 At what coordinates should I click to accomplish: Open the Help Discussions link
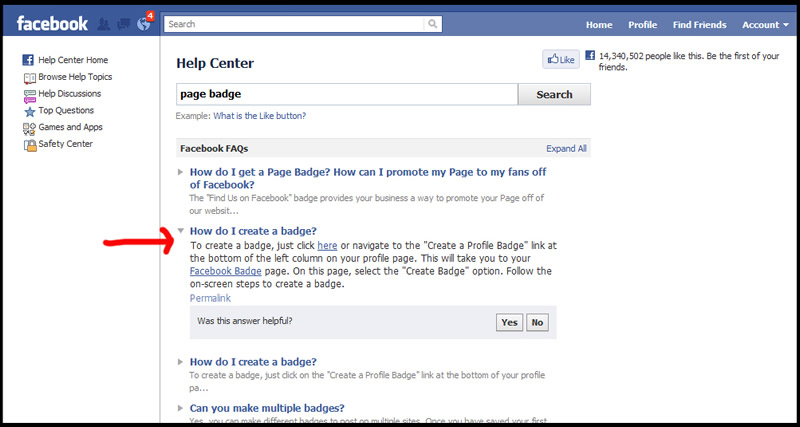tap(69, 94)
